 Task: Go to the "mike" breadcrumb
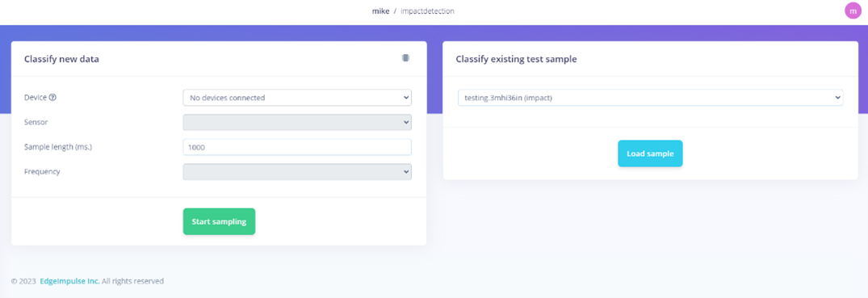[380, 11]
